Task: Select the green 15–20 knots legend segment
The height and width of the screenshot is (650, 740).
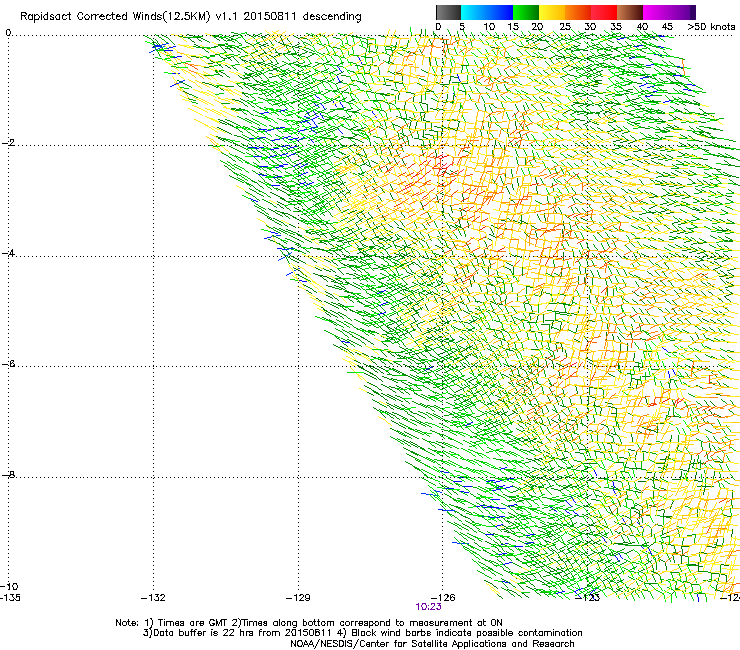Action: click(526, 12)
